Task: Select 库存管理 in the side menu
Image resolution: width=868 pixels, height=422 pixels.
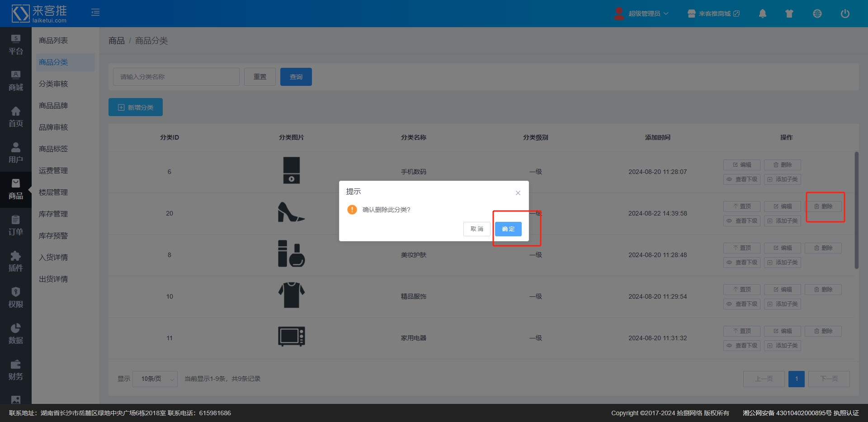Action: [x=53, y=214]
